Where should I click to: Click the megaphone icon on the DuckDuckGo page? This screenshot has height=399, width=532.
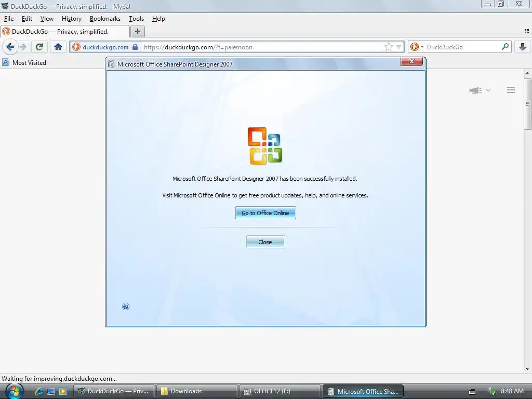pyautogui.click(x=475, y=90)
